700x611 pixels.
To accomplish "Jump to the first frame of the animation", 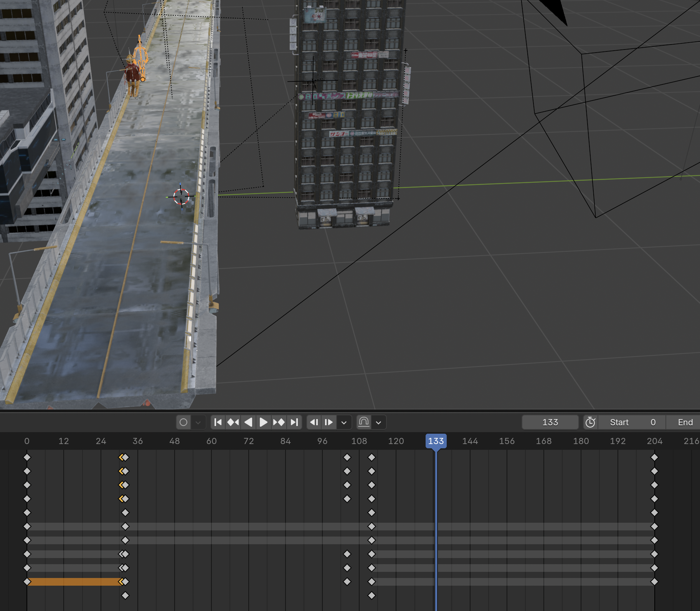I will (x=218, y=422).
